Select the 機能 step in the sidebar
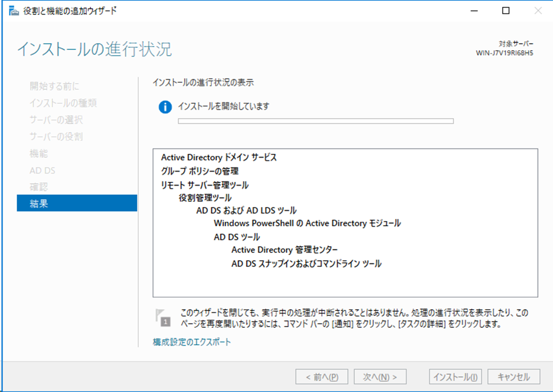Screen dimensions: 553x392 [x=39, y=153]
